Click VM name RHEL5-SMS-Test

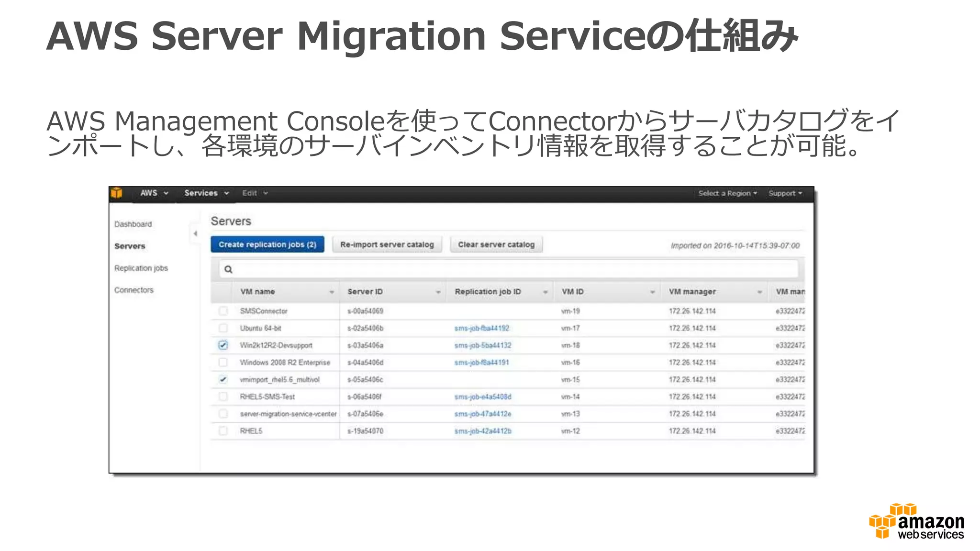pyautogui.click(x=267, y=397)
